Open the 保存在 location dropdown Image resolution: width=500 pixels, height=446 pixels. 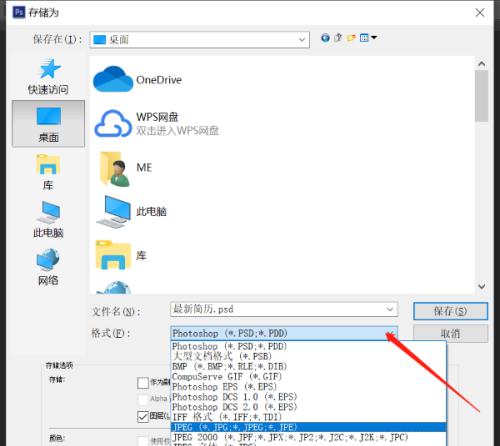[x=200, y=40]
